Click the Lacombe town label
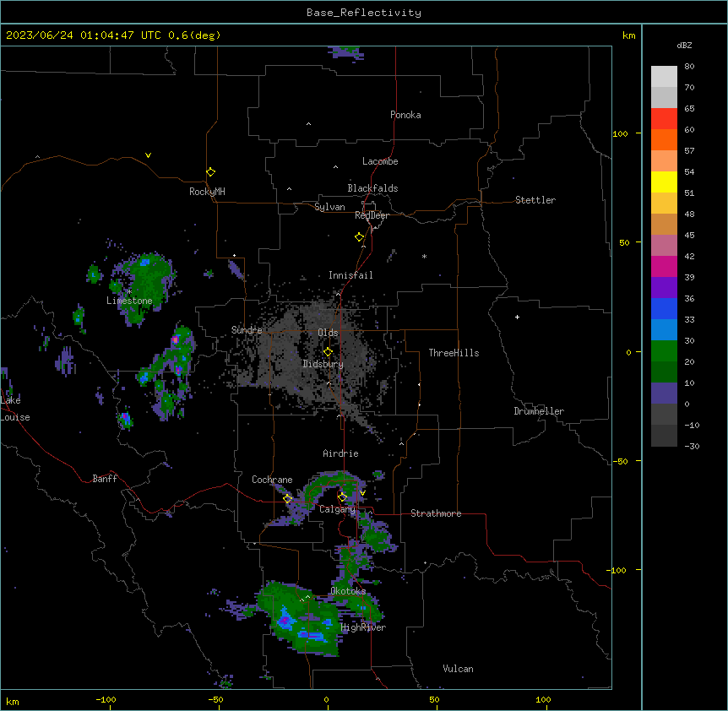Image resolution: width=728 pixels, height=711 pixels. [x=380, y=161]
